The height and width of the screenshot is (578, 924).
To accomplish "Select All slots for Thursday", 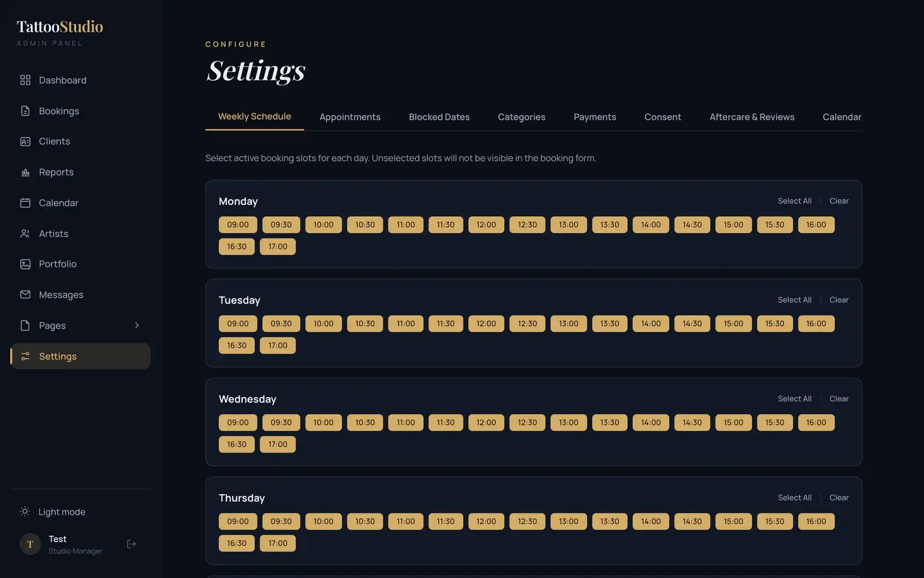I will tap(794, 498).
